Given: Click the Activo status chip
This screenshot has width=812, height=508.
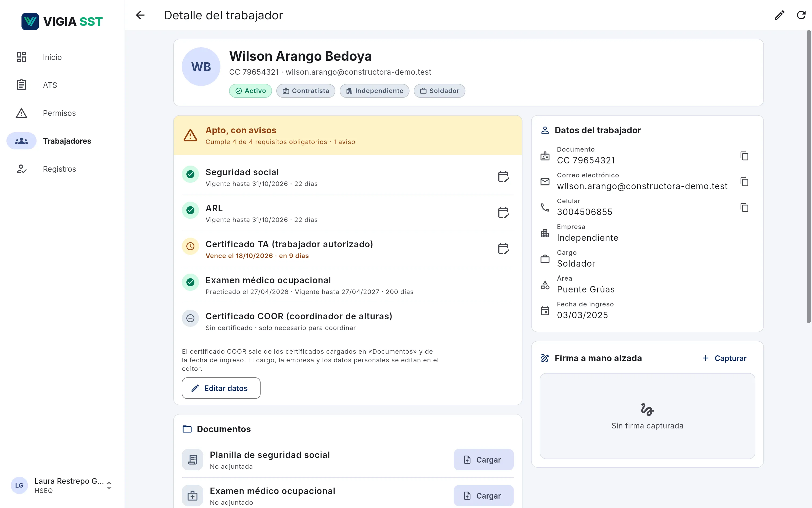Looking at the screenshot, I should pyautogui.click(x=250, y=91).
